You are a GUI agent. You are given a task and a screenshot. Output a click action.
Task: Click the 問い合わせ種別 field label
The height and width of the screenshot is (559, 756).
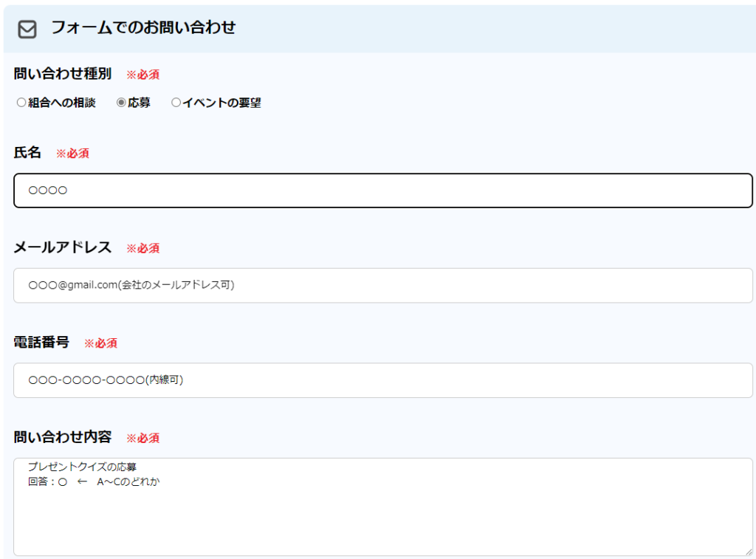tap(63, 74)
